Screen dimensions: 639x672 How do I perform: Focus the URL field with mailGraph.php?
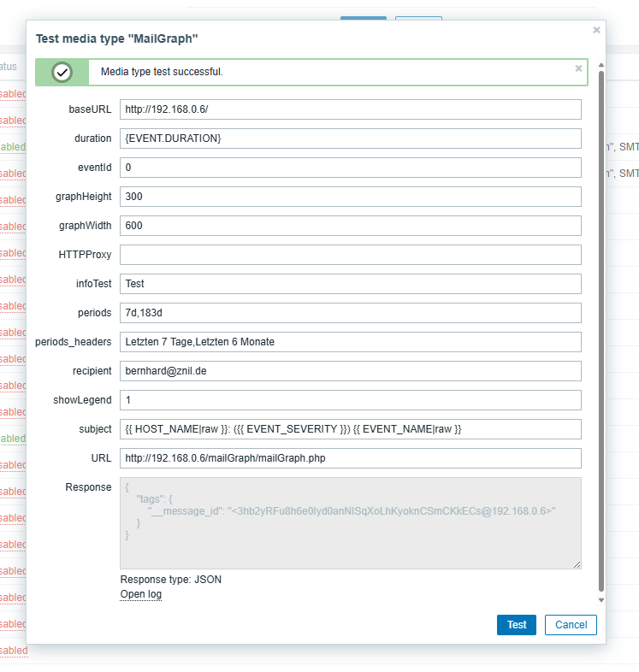[350, 458]
